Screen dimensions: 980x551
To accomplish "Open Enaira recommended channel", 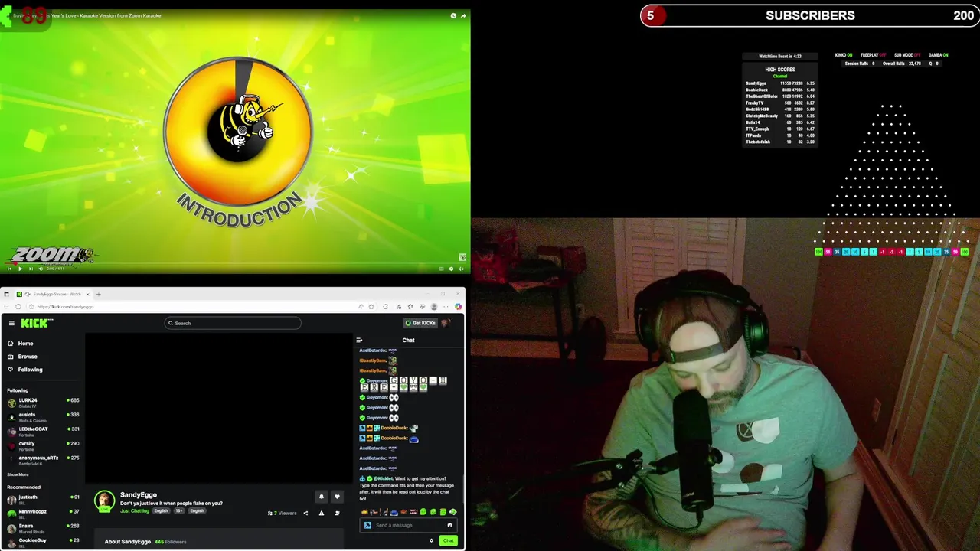I will coord(43,528).
